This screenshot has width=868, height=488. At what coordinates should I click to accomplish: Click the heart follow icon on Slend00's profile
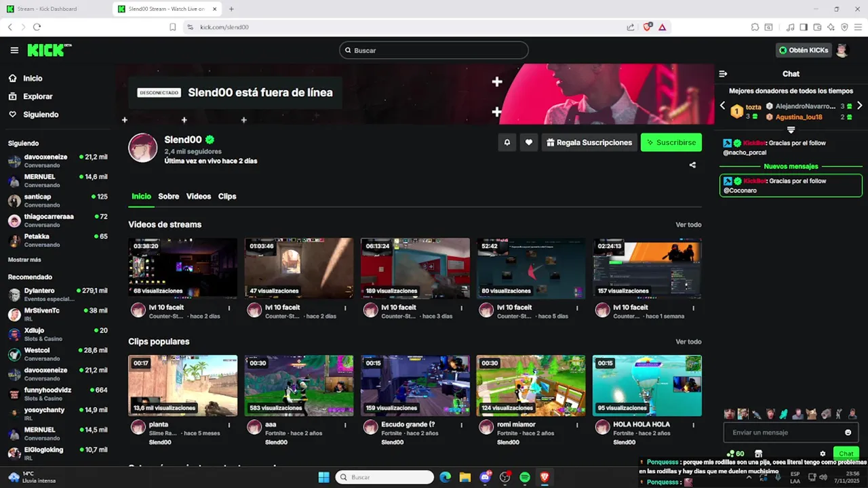pyautogui.click(x=529, y=142)
